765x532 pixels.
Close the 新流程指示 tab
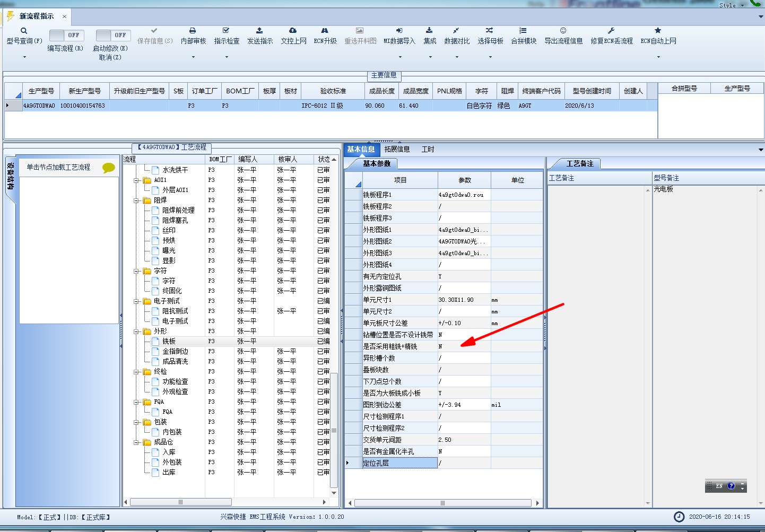click(x=64, y=16)
